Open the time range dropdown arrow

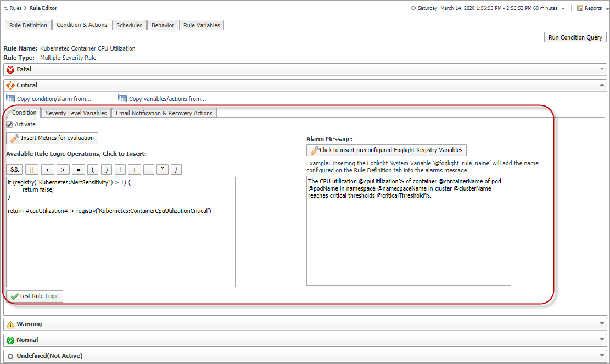[x=563, y=9]
